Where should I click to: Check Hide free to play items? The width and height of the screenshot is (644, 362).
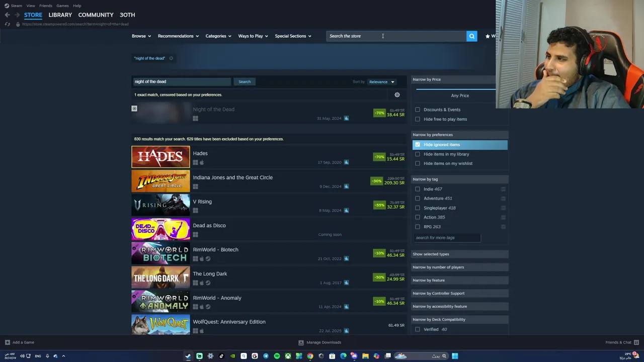point(418,119)
